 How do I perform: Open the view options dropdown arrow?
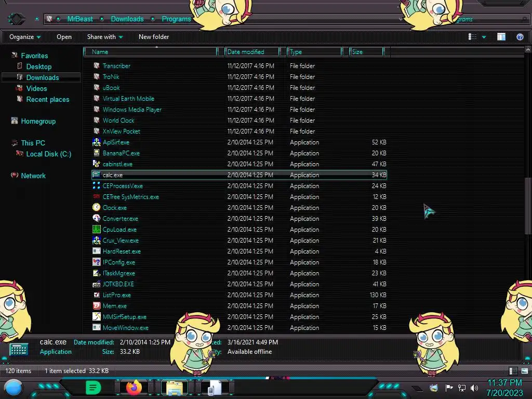pos(484,37)
